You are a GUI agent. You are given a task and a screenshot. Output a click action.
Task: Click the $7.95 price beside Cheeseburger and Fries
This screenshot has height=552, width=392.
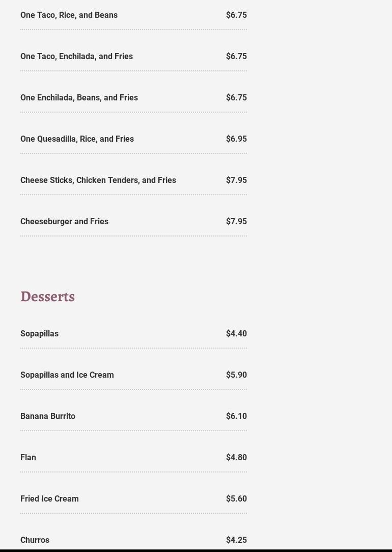tap(236, 222)
